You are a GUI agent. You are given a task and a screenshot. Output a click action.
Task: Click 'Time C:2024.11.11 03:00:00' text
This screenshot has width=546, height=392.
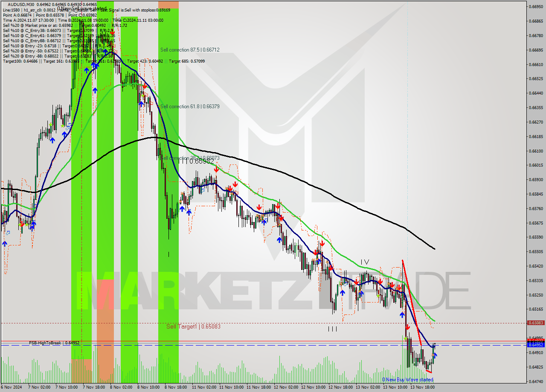point(138,20)
